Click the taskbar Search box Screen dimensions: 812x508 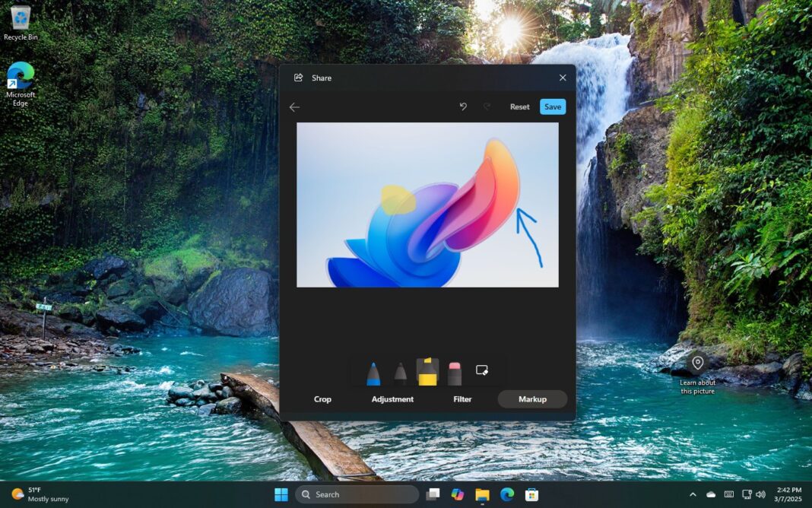357,494
